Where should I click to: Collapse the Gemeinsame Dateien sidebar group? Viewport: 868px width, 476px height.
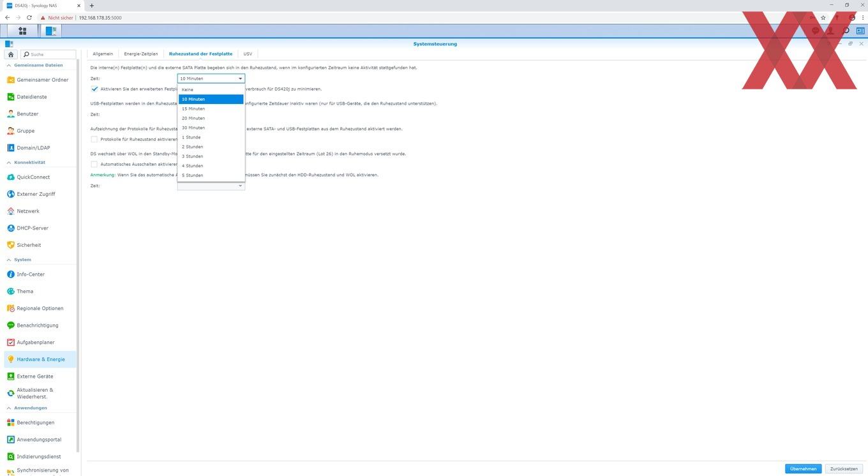pyautogui.click(x=9, y=65)
